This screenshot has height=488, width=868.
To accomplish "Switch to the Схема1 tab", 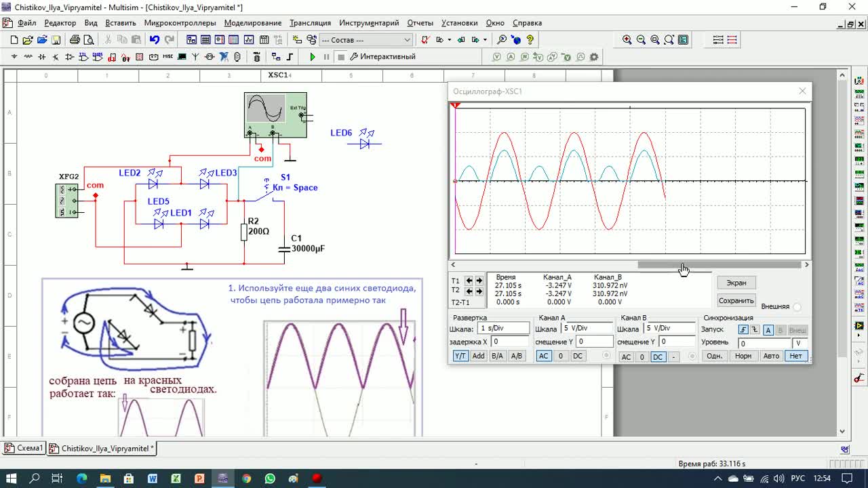I will tap(24, 448).
